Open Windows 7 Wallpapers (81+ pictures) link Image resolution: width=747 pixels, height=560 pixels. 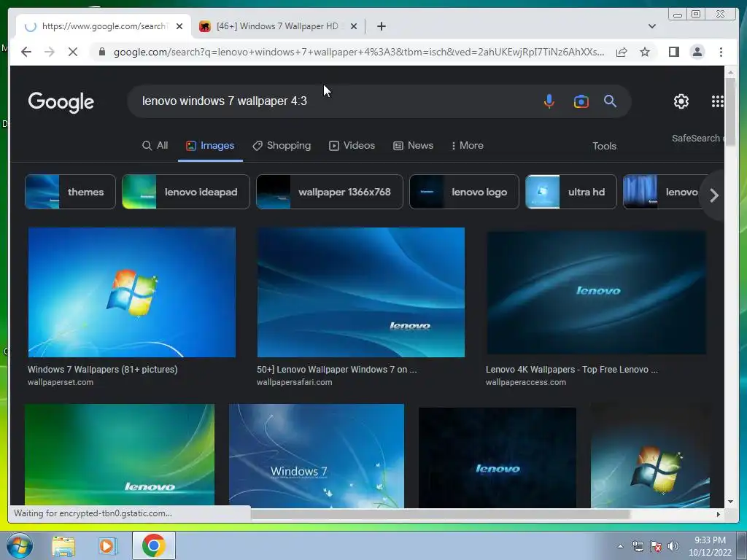(x=102, y=370)
